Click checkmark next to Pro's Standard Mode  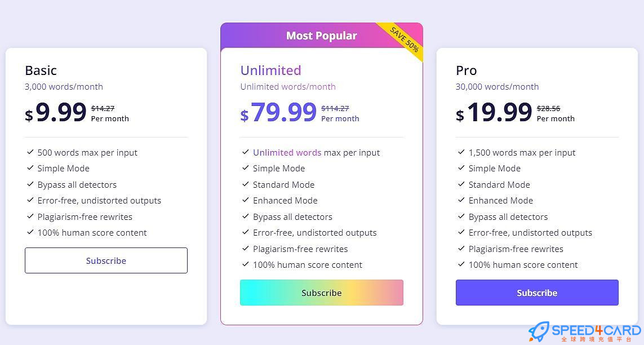[461, 184]
